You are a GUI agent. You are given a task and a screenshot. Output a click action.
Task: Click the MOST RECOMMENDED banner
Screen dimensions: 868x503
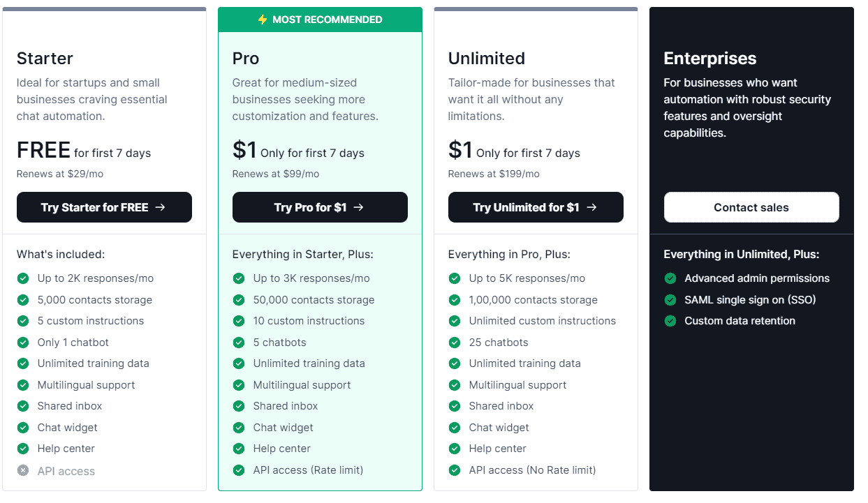click(320, 20)
